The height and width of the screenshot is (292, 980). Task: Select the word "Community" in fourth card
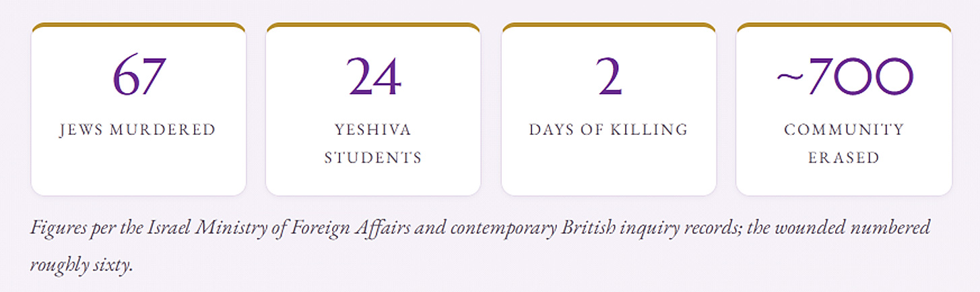pyautogui.click(x=844, y=129)
